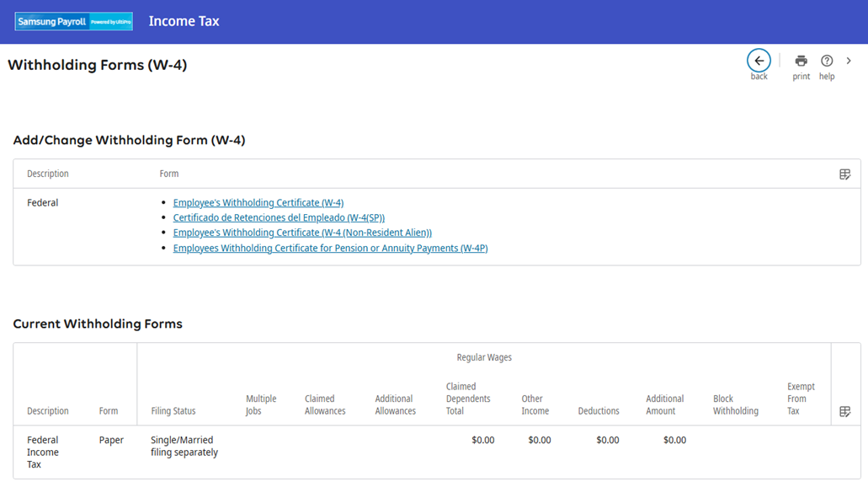Open the Spanish W-4(SP) certificate link
The width and height of the screenshot is (868, 482).
[x=279, y=218]
